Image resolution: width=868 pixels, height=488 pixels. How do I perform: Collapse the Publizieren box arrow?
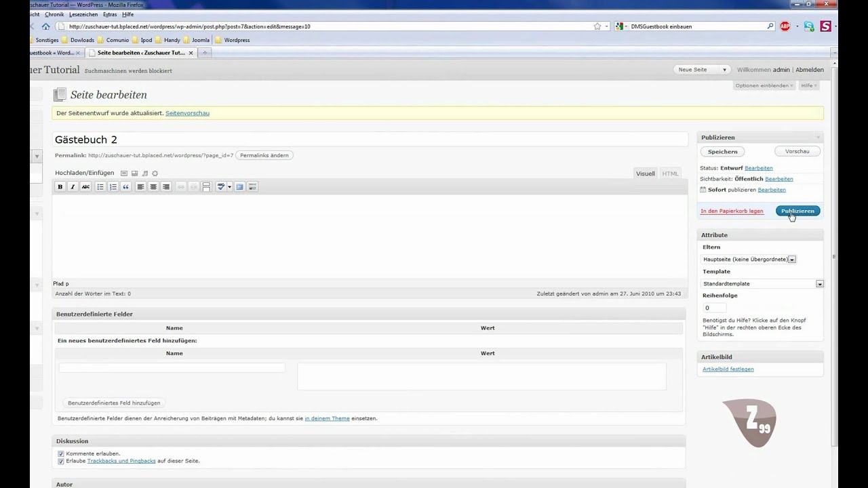[818, 138]
